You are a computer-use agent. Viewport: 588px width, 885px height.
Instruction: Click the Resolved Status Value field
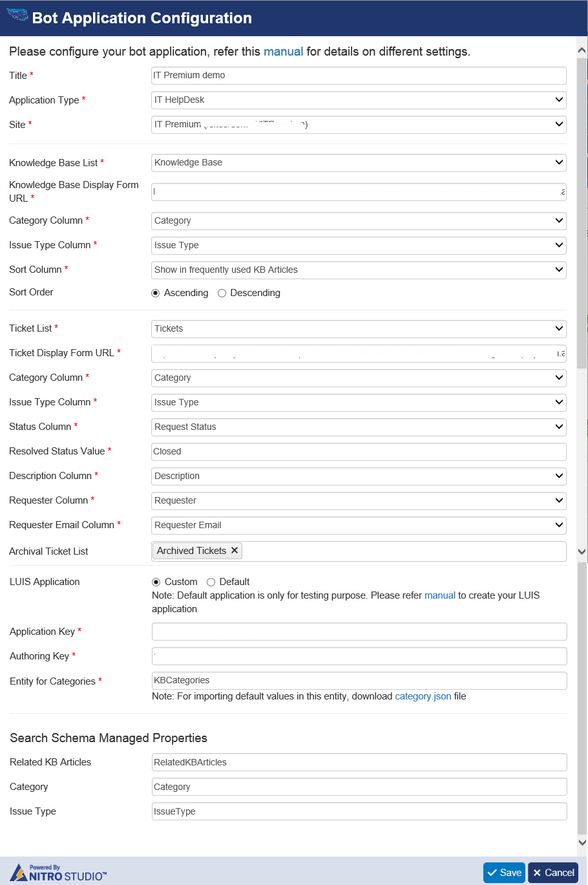(359, 451)
